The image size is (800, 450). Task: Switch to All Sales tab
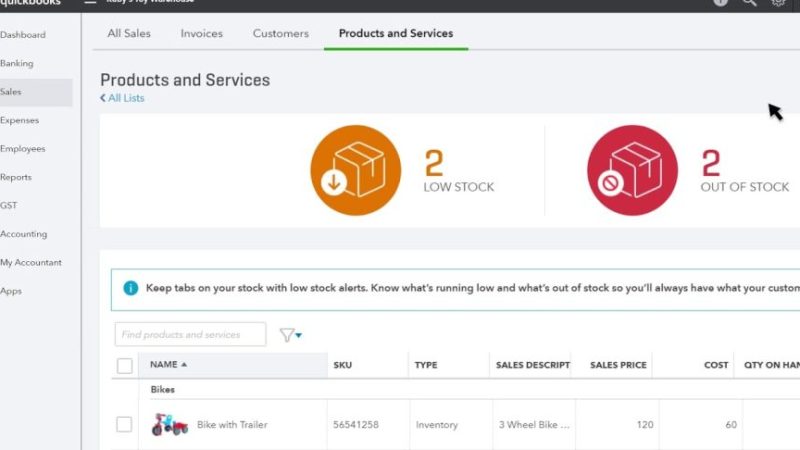pyautogui.click(x=129, y=33)
